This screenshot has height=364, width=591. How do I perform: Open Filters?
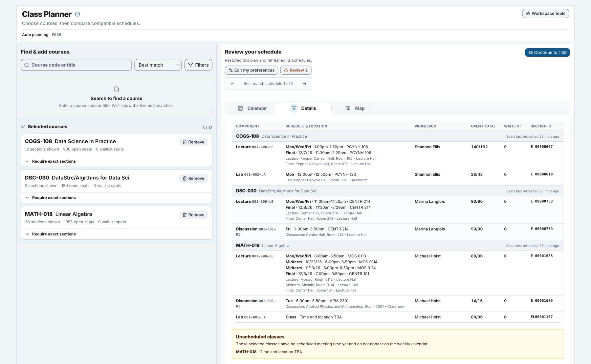click(198, 65)
